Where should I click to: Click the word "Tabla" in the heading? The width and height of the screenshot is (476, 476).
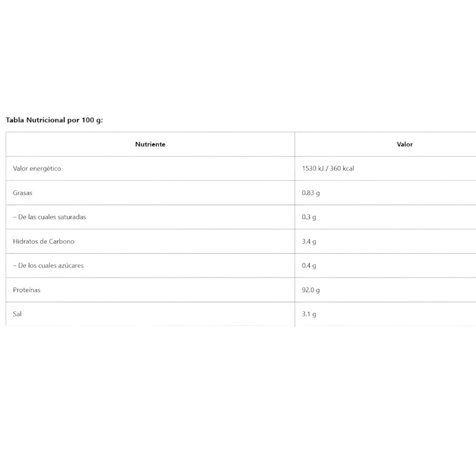[14, 120]
